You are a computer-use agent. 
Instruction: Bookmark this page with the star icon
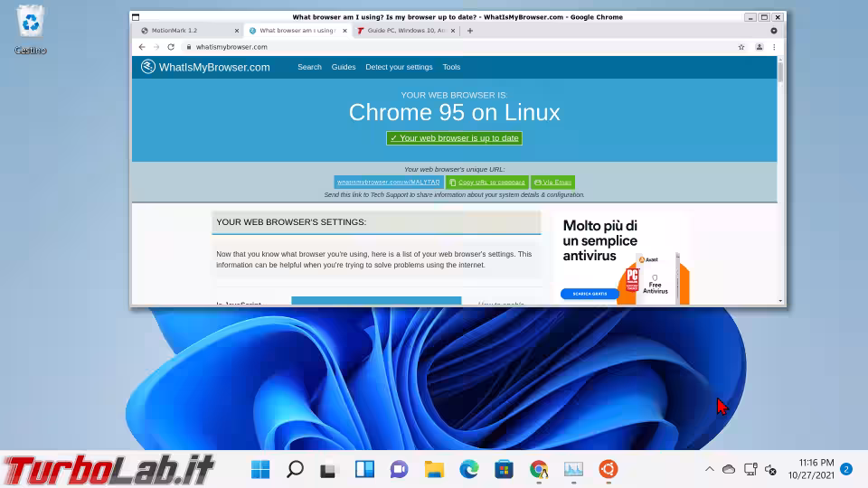[741, 47]
